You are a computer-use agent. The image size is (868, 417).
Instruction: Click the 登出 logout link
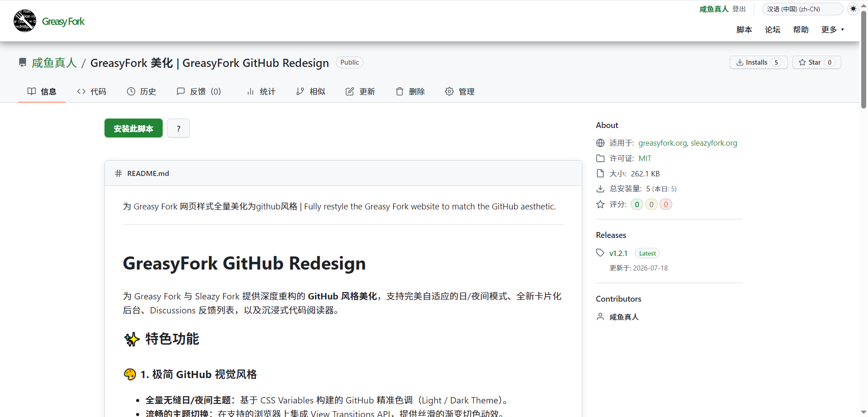coord(739,9)
